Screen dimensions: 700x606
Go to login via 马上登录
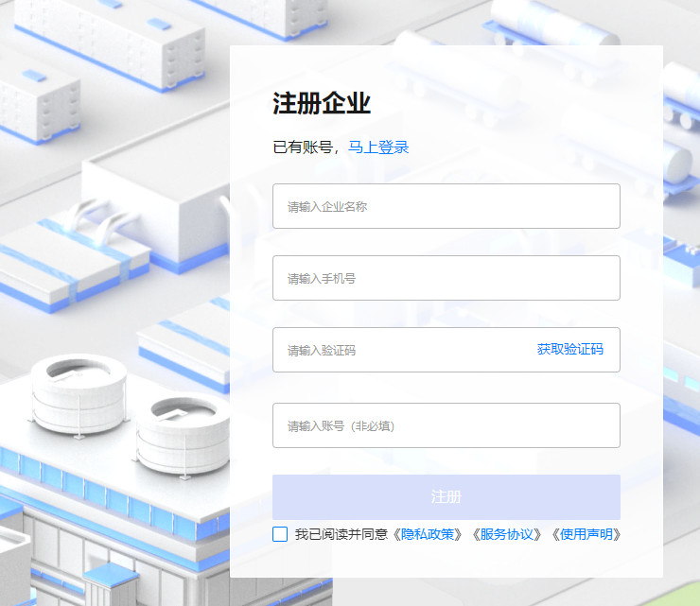378,147
